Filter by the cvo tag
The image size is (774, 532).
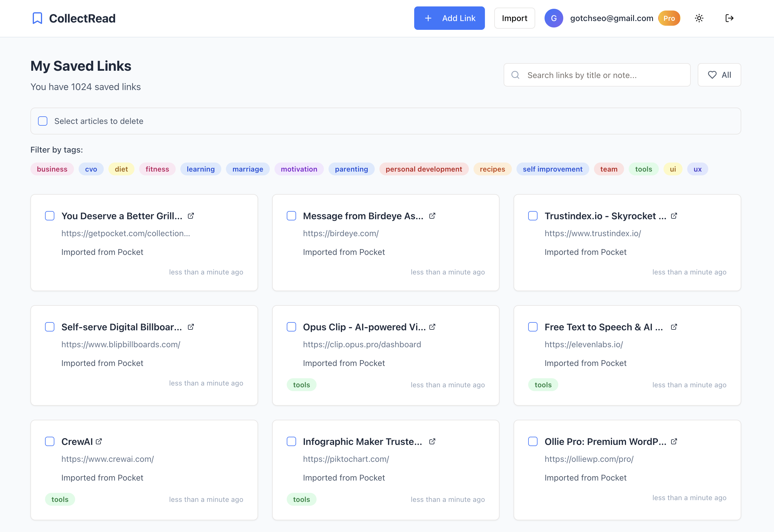pos(91,169)
